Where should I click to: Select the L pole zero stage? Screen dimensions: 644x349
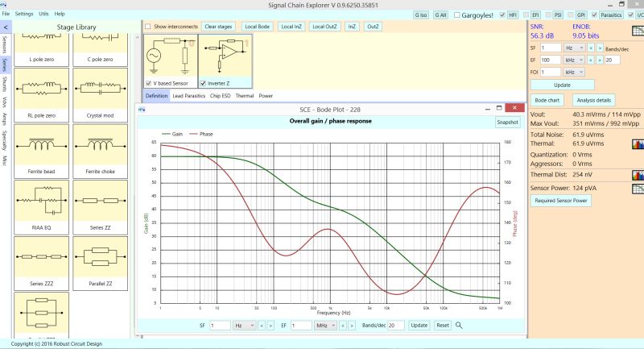42,50
